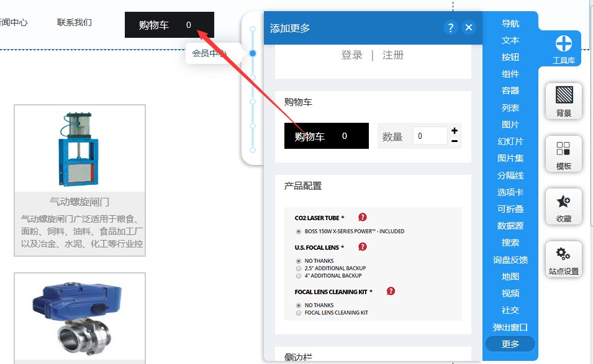
Task: Select 数据源 category in the toolbox list
Action: pyautogui.click(x=510, y=226)
